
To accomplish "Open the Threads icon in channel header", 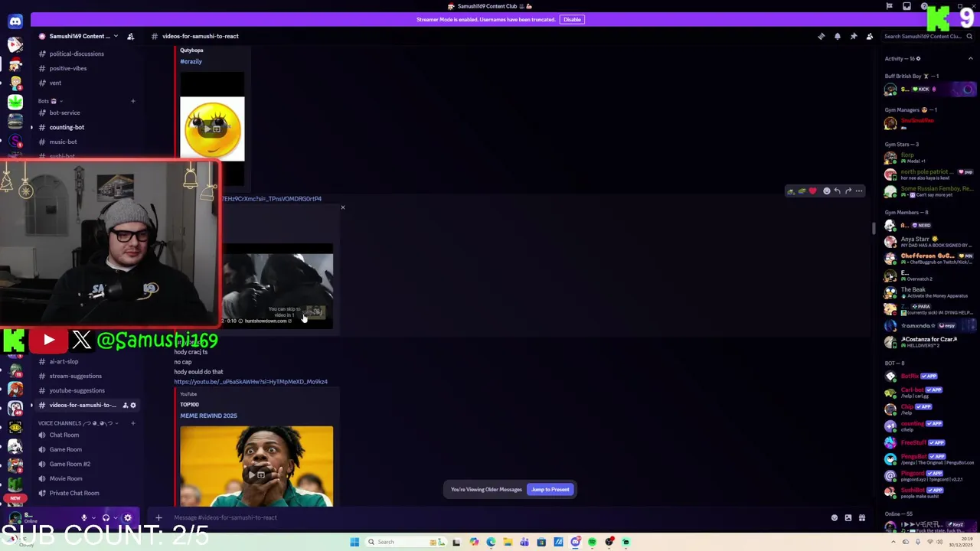I will 821,36.
